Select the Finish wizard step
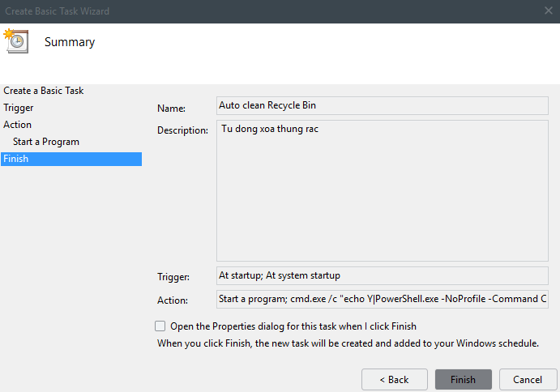 pyautogui.click(x=16, y=159)
